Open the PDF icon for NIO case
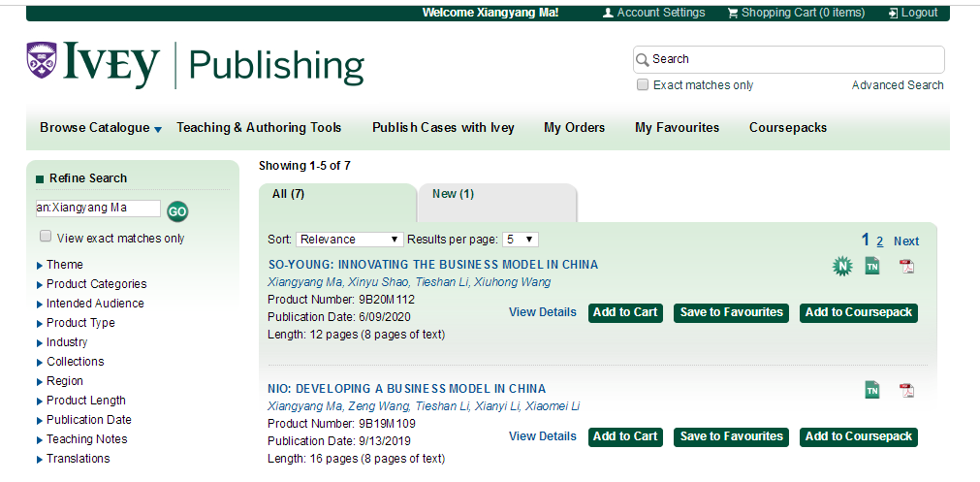The height and width of the screenshot is (482, 980). pos(906,391)
